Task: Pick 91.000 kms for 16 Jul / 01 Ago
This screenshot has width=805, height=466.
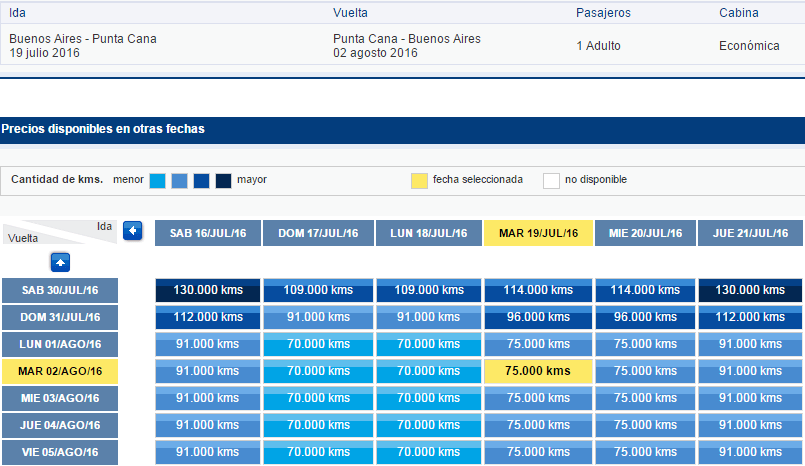Action: pyautogui.click(x=208, y=344)
